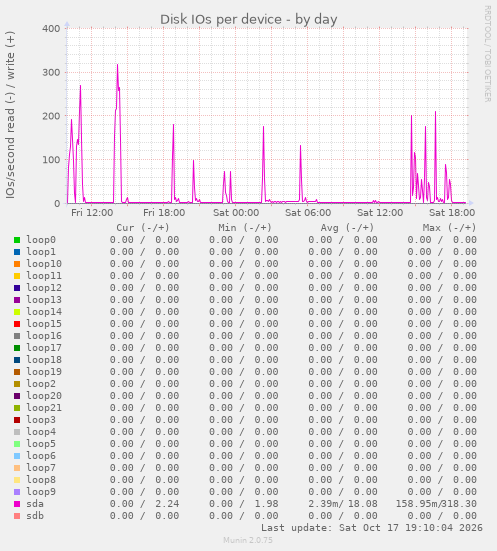Viewport: 497px width, 551px height.
Task: Click the loop18 navy legend swatch
Action: click(x=17, y=360)
